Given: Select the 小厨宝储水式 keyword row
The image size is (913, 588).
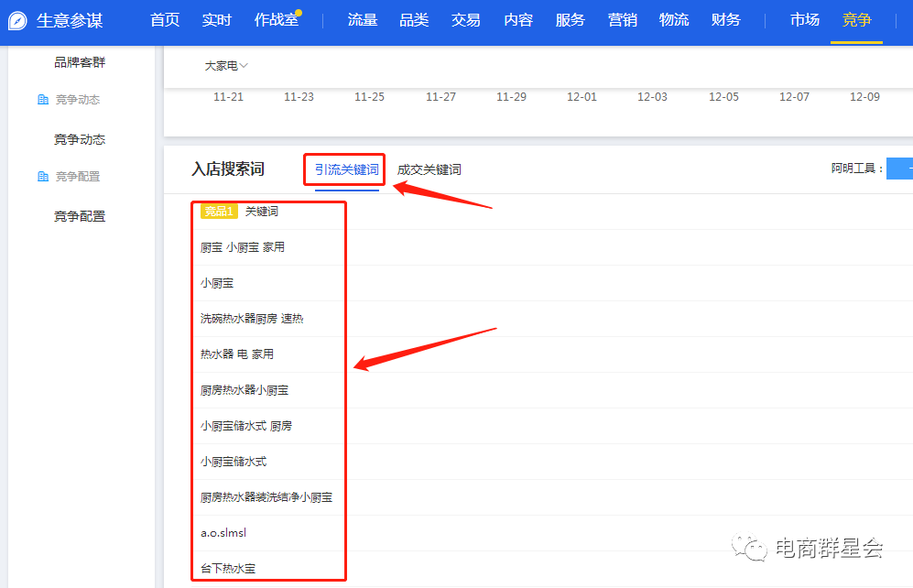Looking at the screenshot, I should [x=234, y=461].
